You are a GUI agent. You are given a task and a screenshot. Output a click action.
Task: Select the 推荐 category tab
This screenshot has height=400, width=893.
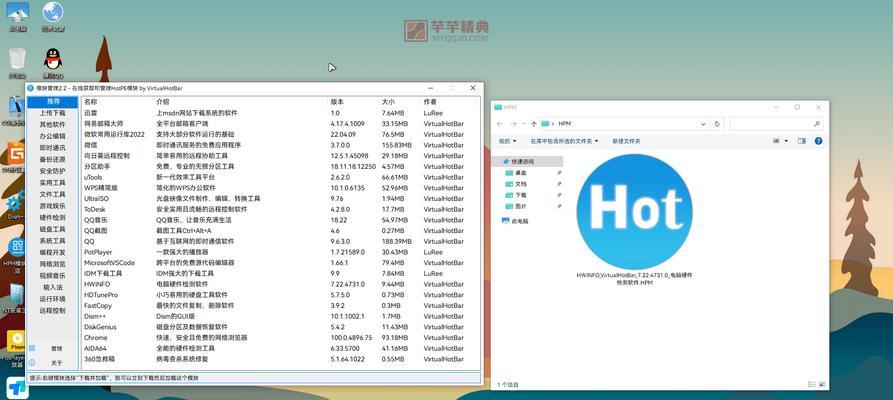pos(53,101)
